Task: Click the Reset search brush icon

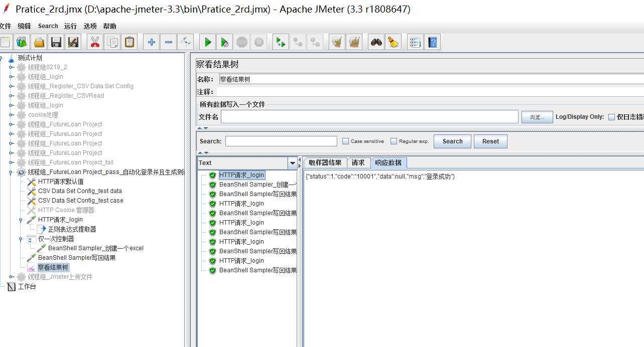Action: 393,42
